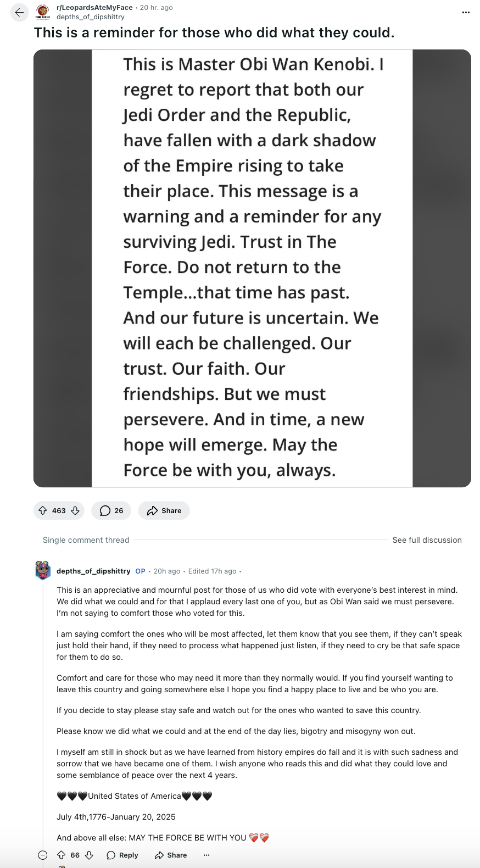Open post overflow menu at top right
This screenshot has width=480, height=868.
click(x=466, y=12)
